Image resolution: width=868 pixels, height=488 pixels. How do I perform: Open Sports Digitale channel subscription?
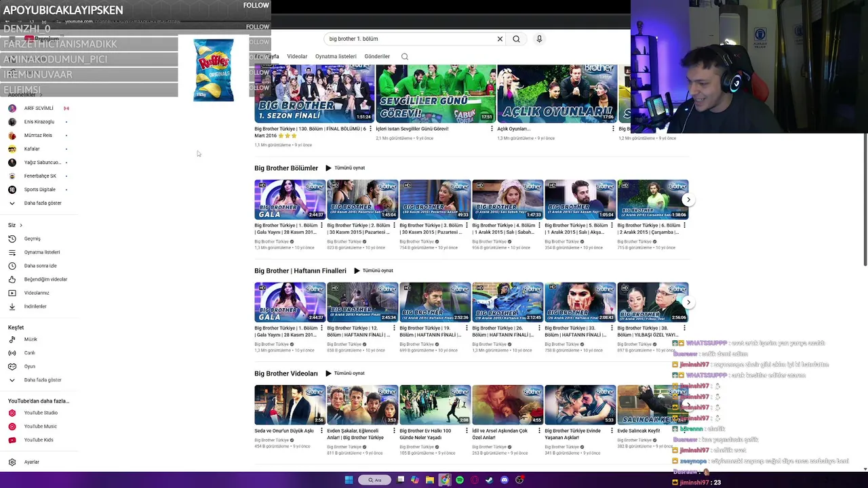pos(39,190)
